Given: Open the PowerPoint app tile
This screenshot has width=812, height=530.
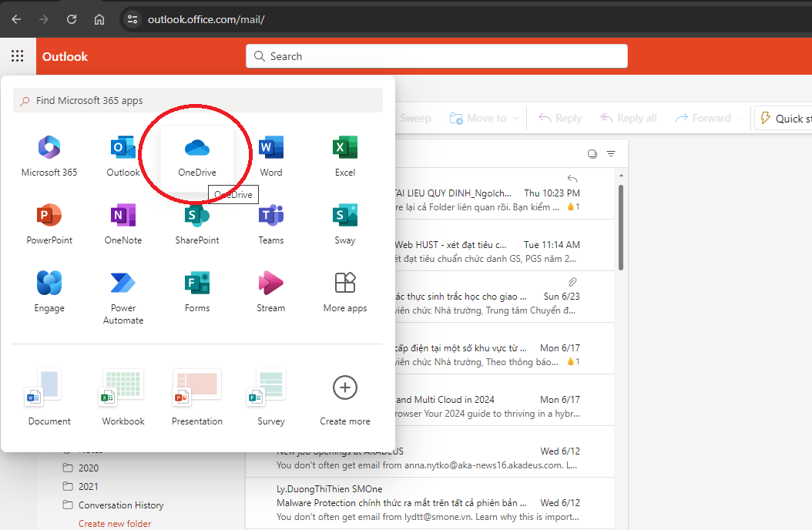Looking at the screenshot, I should pos(49,223).
